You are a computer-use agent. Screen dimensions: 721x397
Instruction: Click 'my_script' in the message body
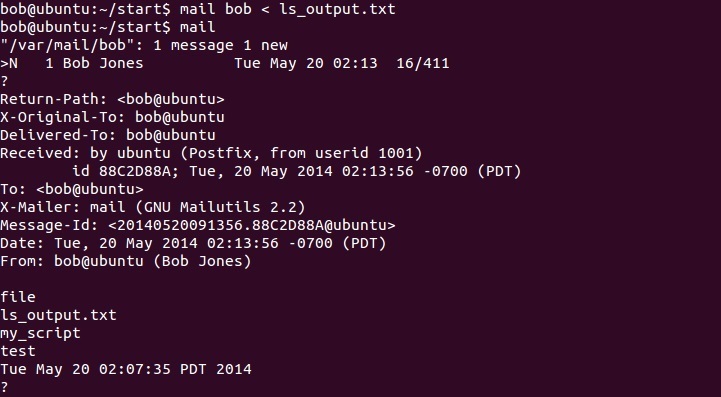[x=40, y=333]
